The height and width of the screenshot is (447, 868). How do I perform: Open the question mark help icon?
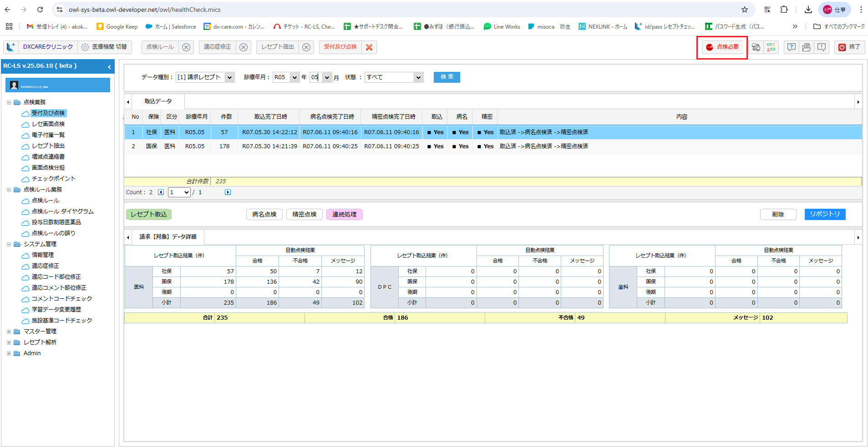point(792,47)
